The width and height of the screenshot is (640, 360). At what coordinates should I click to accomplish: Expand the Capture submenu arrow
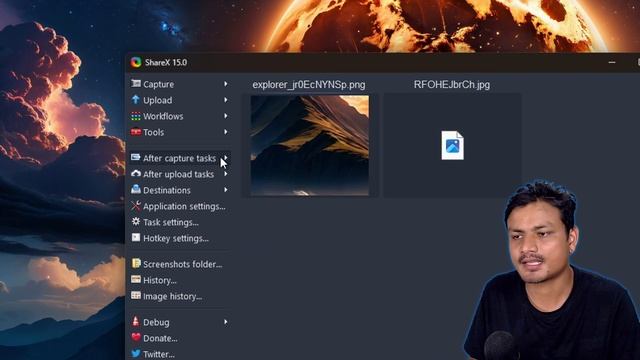point(225,84)
